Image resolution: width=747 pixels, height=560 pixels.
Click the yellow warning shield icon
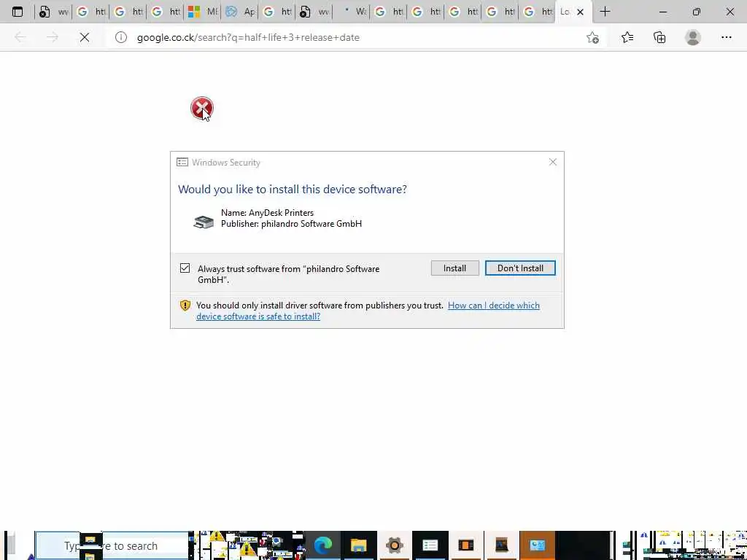point(185,306)
